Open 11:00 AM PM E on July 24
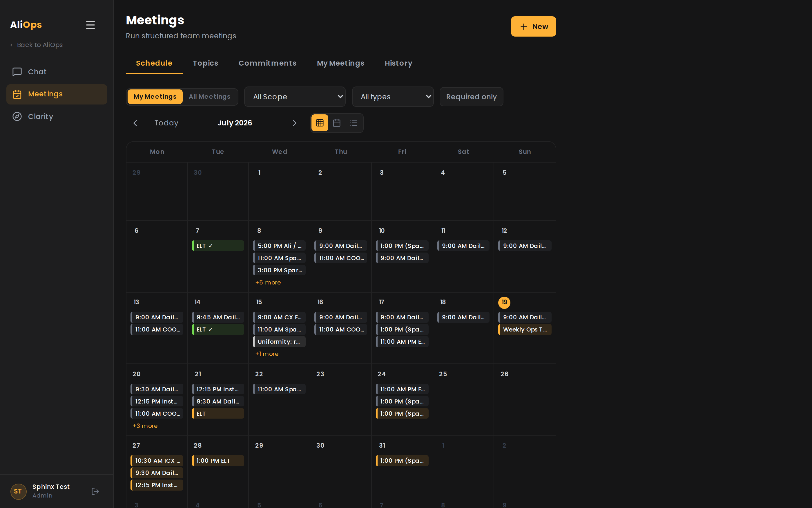The image size is (812, 508). click(402, 389)
